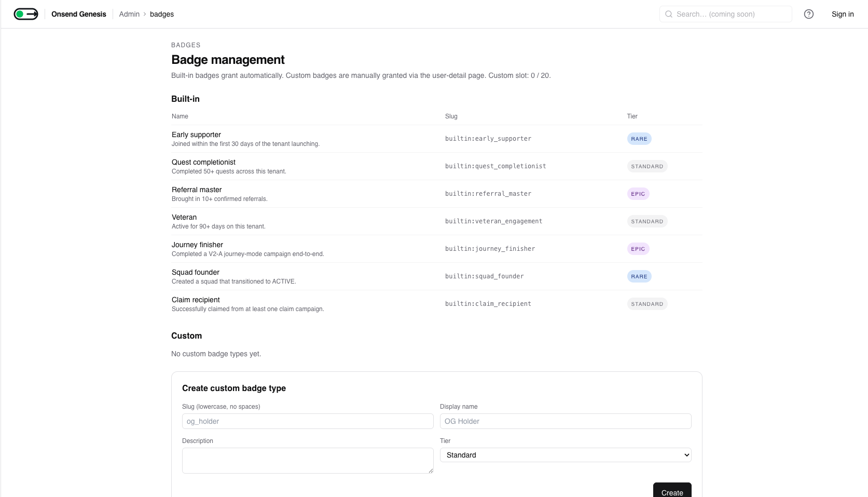Click the Create button
The height and width of the screenshot is (497, 868).
tap(672, 491)
